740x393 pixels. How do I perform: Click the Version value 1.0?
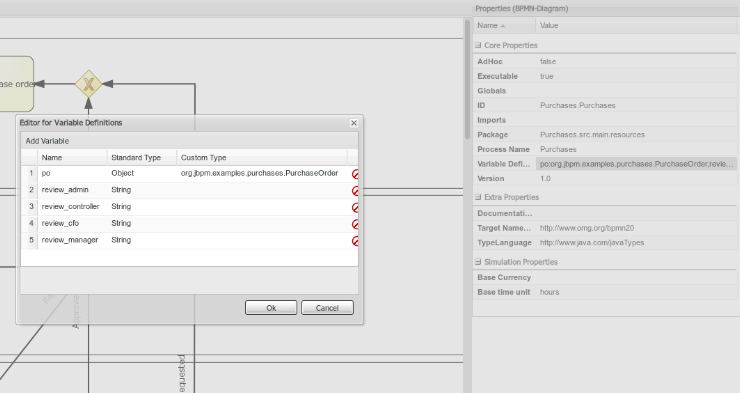click(545, 178)
